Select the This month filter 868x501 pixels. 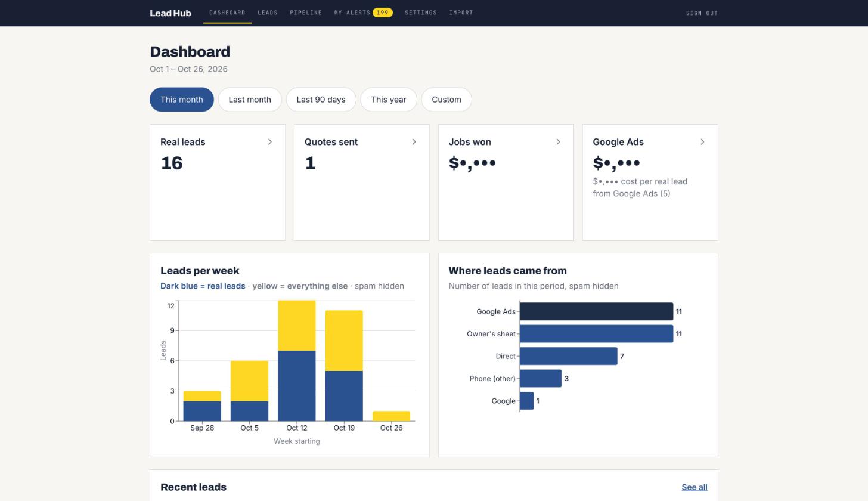(182, 100)
